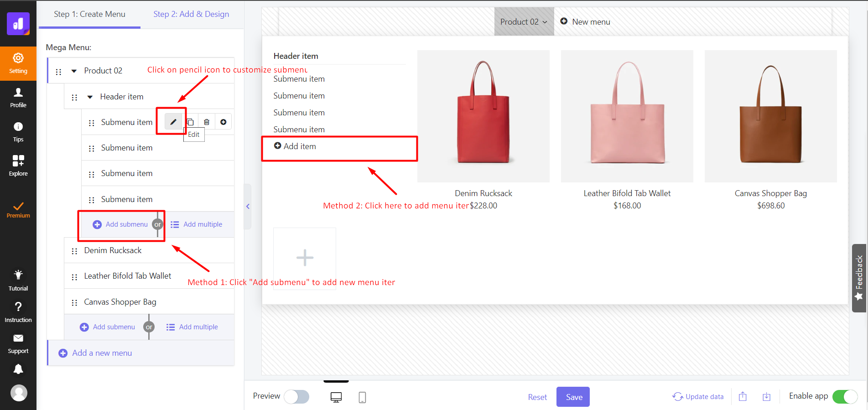The height and width of the screenshot is (410, 868).
Task: Toggle the Preview switch
Action: 296,397
